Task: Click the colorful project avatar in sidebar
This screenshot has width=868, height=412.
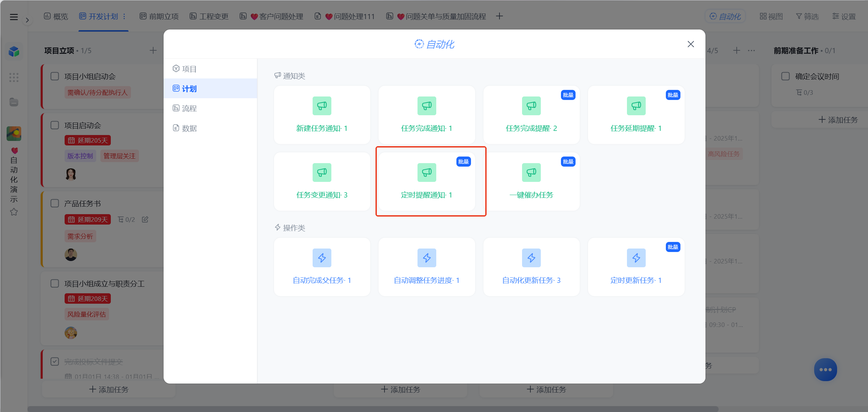Action: (14, 134)
